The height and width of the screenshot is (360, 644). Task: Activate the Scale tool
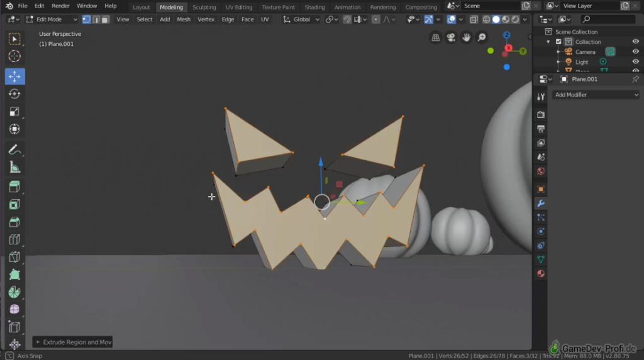[x=14, y=112]
